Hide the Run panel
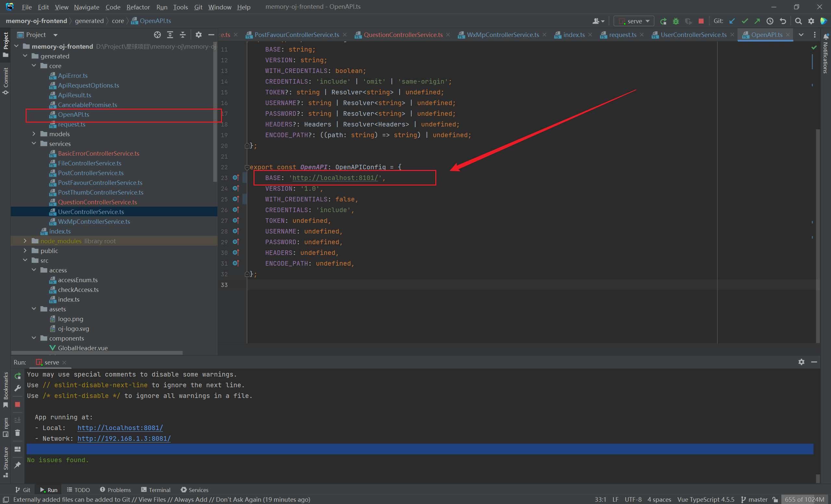Screen dimensions: 831x504 pos(814,362)
